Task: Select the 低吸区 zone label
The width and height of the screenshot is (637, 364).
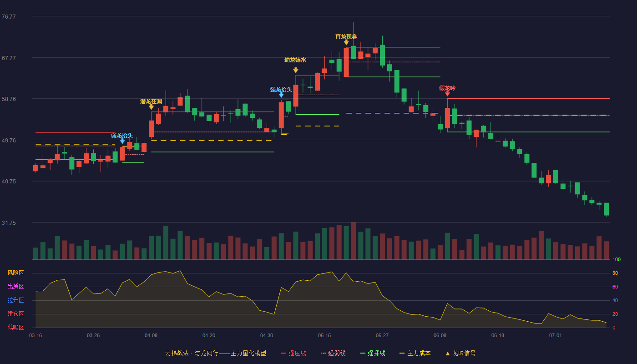Action: tap(15, 327)
